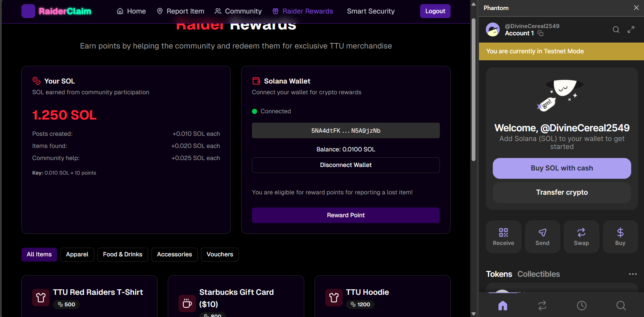Go to the Home page
Viewport: 644px width, 317px height.
pyautogui.click(x=131, y=11)
